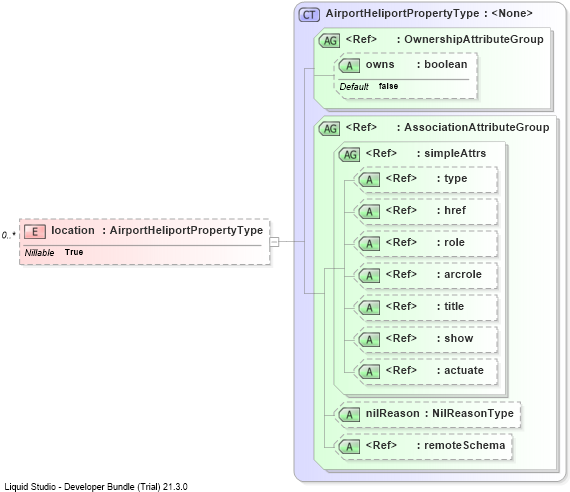Click the Default false value
Image resolution: width=570 pixels, height=492 pixels.
388,86
